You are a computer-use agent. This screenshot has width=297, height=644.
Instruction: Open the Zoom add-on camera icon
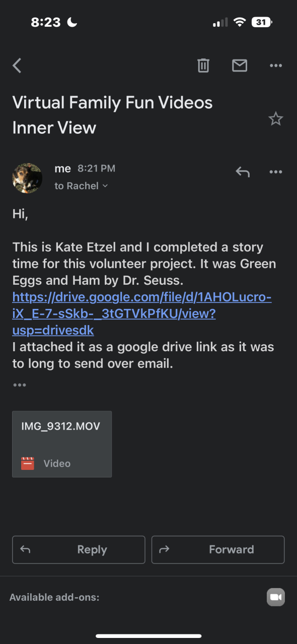[275, 597]
